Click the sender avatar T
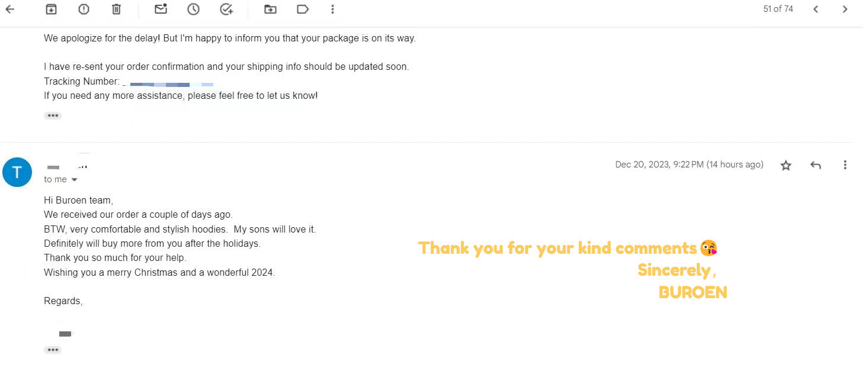Screen dimensions: 868x371 [17, 172]
